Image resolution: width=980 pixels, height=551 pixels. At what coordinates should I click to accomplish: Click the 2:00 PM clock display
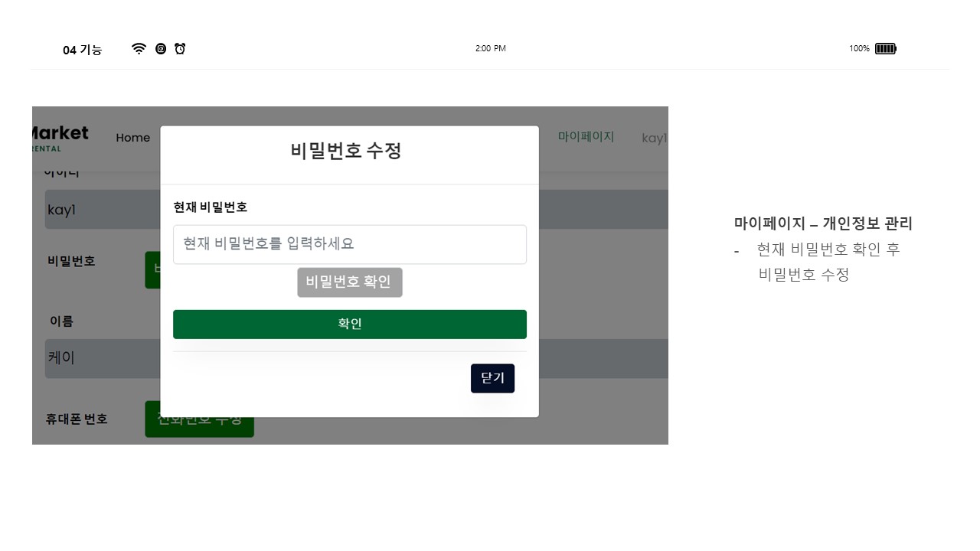click(491, 48)
